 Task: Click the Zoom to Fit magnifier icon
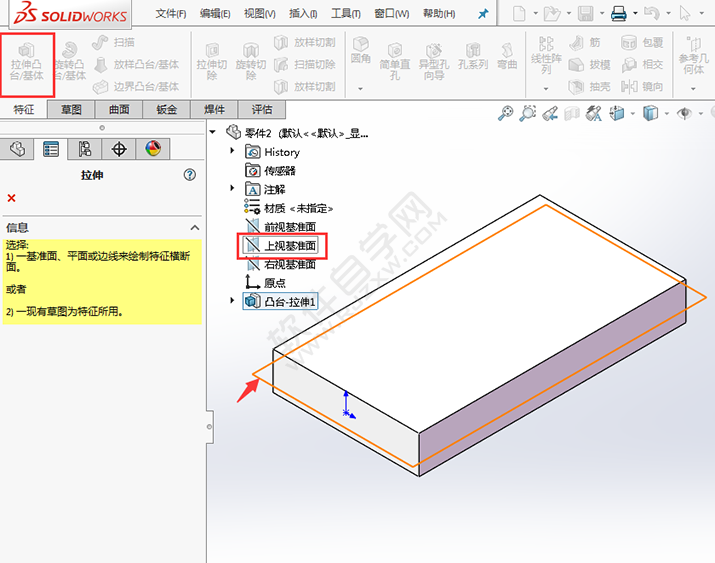pyautogui.click(x=505, y=113)
